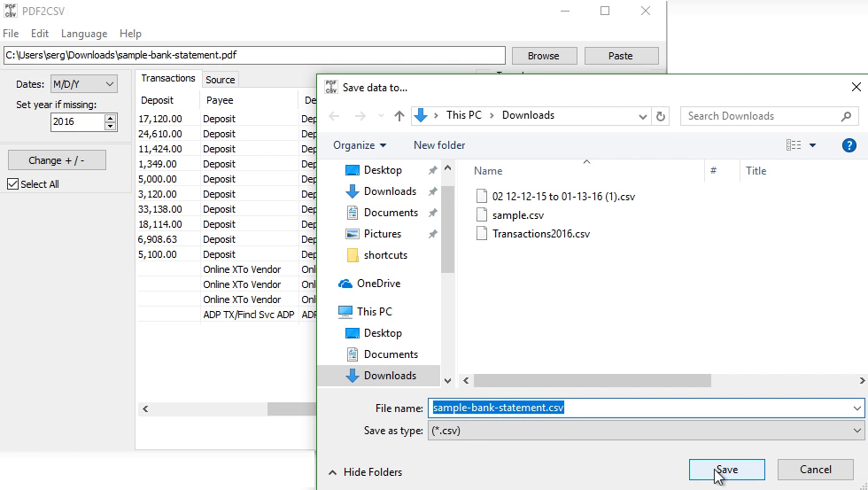Save the CSV file

point(727,470)
